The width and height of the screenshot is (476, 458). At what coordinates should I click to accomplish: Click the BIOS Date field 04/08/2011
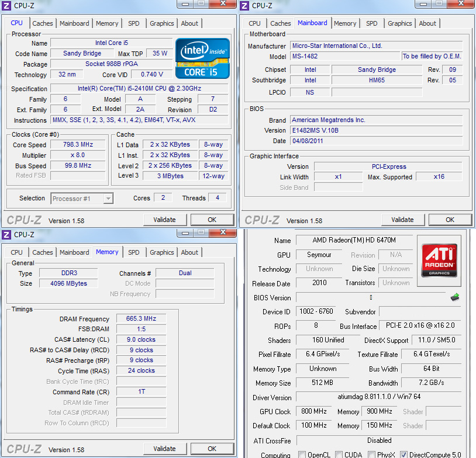(x=377, y=141)
